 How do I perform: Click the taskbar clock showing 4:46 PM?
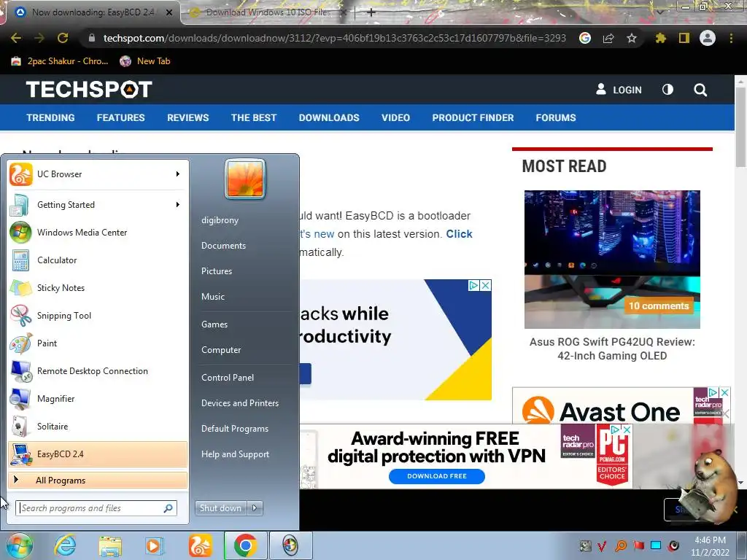[710, 546]
